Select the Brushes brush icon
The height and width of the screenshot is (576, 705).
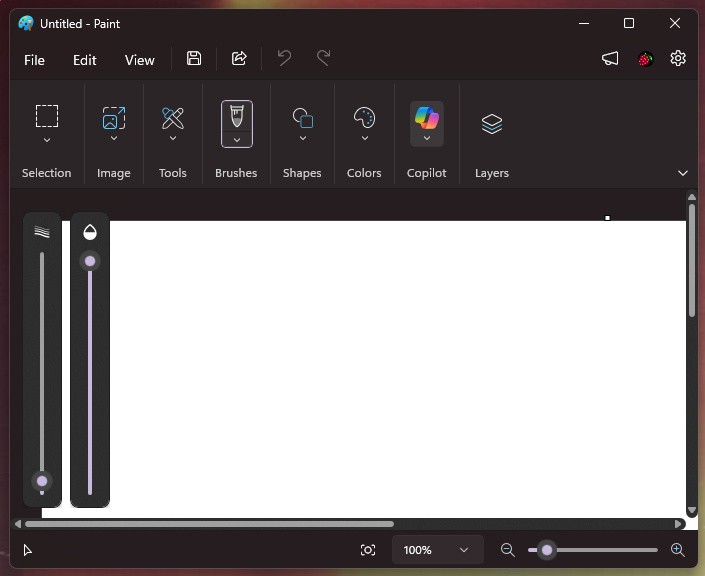coord(237,116)
